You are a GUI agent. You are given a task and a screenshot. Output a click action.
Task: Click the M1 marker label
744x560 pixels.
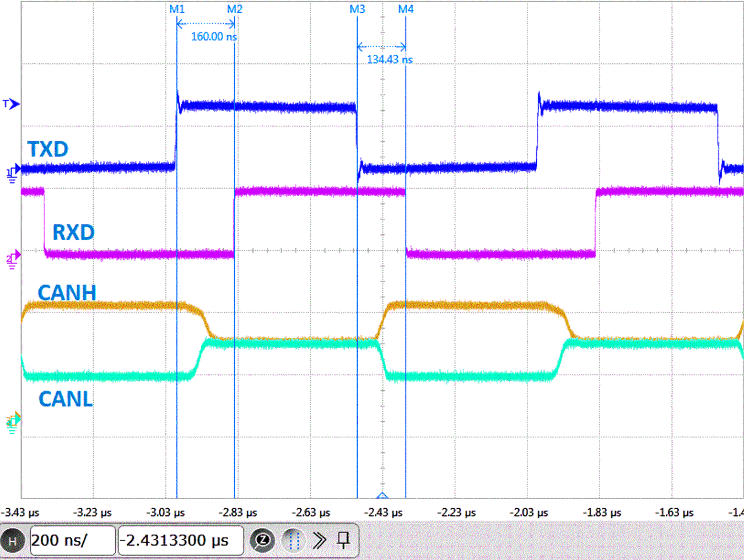coord(177,8)
